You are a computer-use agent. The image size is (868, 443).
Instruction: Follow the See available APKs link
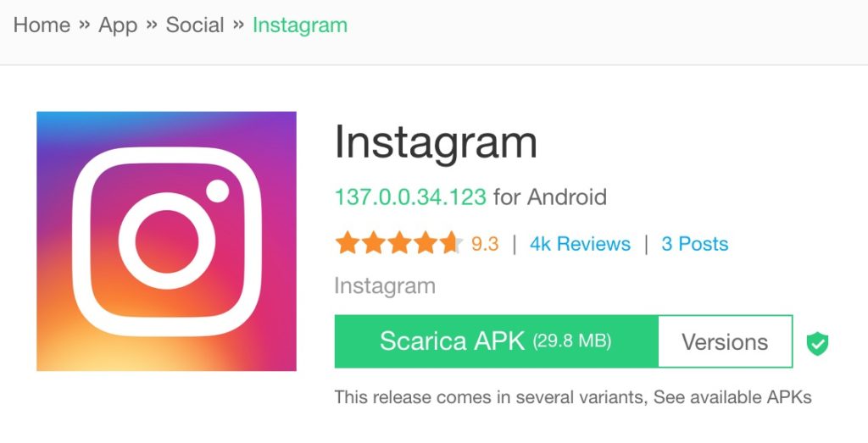pyautogui.click(x=732, y=397)
